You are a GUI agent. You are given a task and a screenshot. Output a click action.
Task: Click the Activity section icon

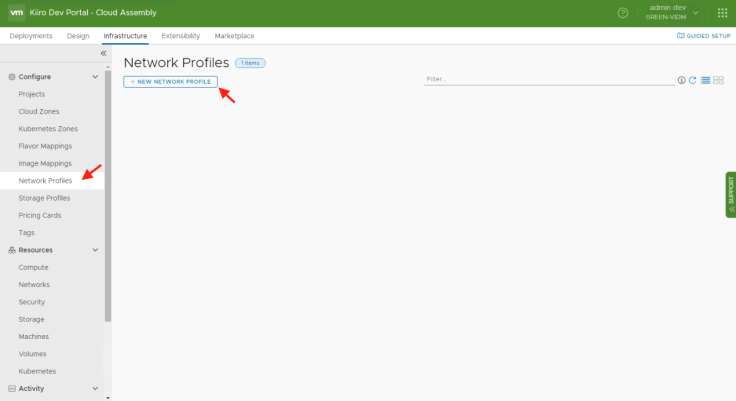point(12,388)
